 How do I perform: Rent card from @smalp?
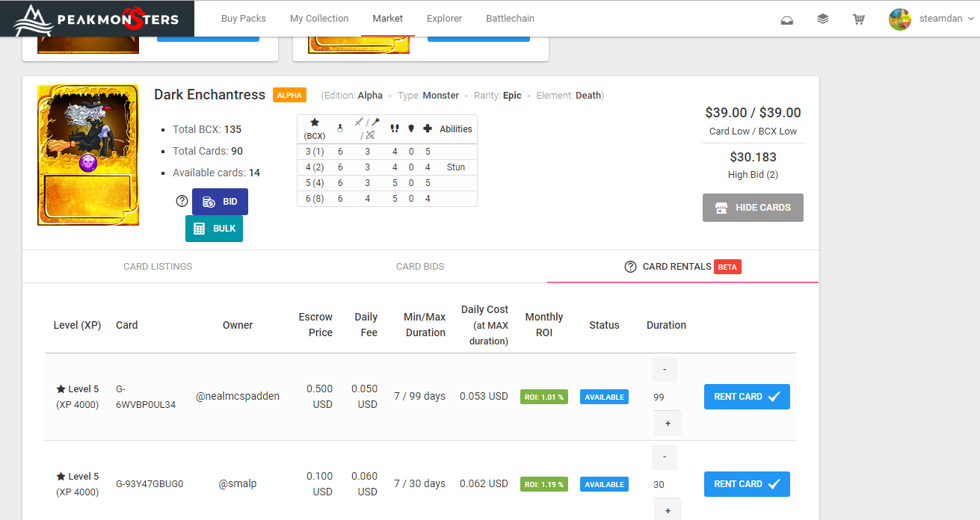[747, 484]
